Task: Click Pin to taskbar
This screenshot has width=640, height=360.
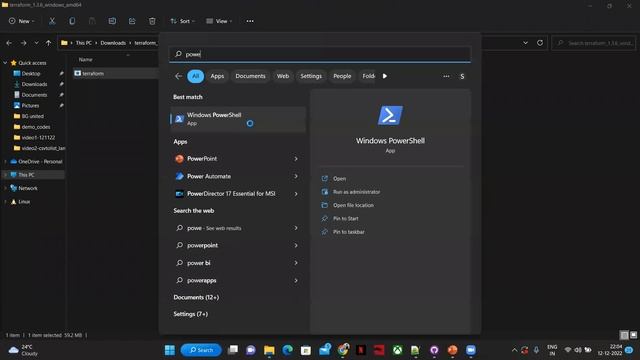Action: click(x=349, y=232)
